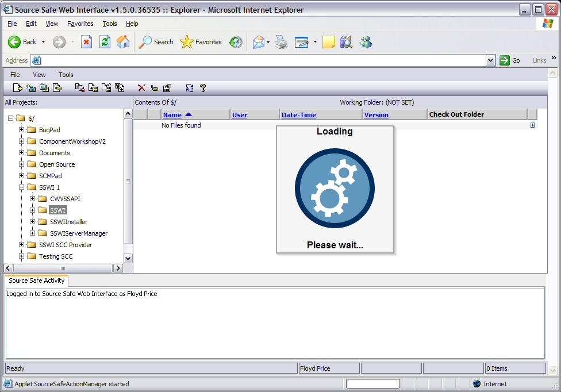Open the Back button history dropdown arrow
Screen dimensions: 561x392
point(43,42)
